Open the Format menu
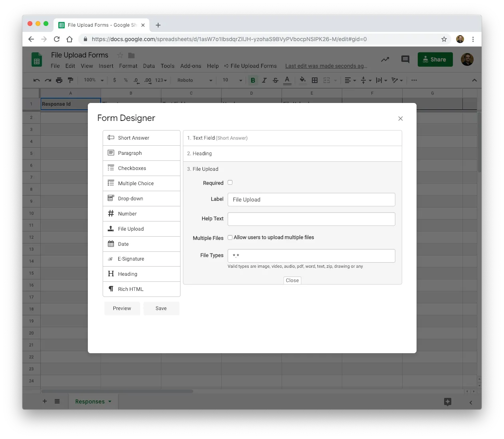 128,66
